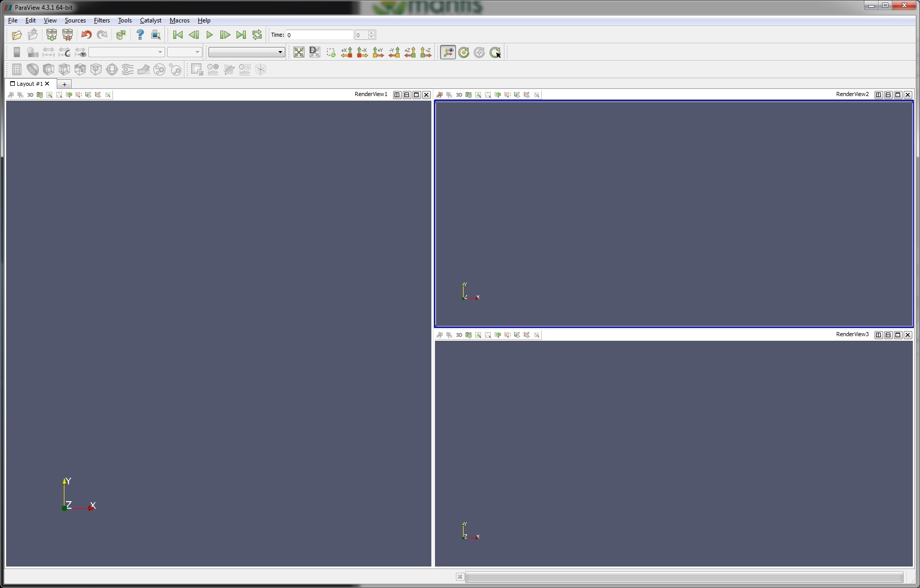Open the representation type dropdown
The image size is (920, 588).
pyautogui.click(x=246, y=52)
